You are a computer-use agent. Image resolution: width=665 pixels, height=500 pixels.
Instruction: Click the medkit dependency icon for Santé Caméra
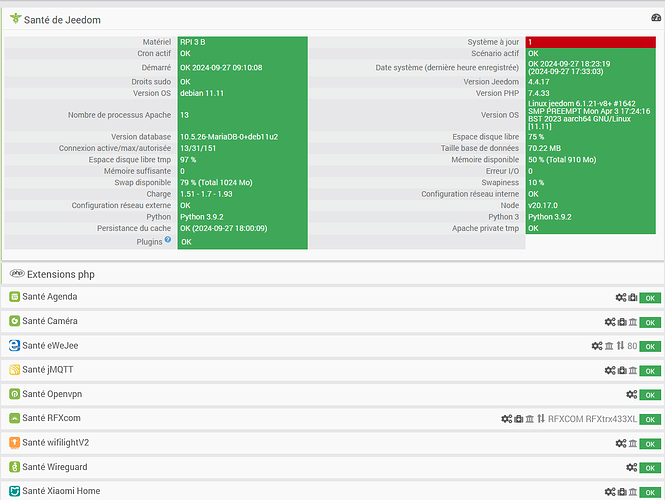[x=622, y=322]
